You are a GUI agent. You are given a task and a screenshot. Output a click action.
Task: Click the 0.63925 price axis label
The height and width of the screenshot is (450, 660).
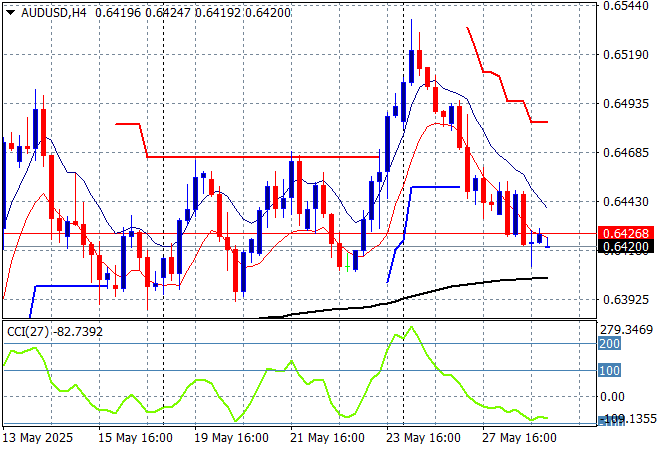pyautogui.click(x=626, y=299)
